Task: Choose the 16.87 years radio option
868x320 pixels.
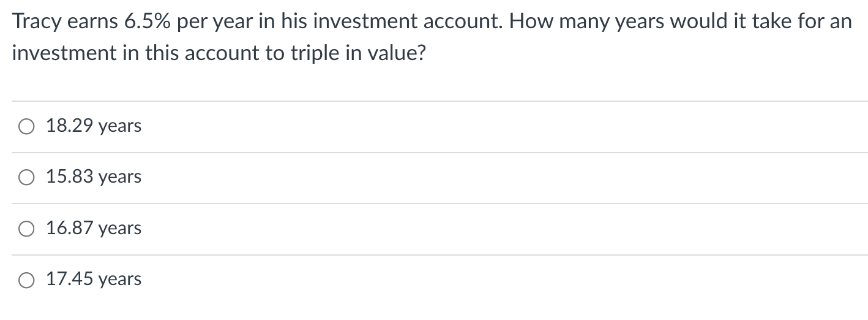Action: point(26,229)
